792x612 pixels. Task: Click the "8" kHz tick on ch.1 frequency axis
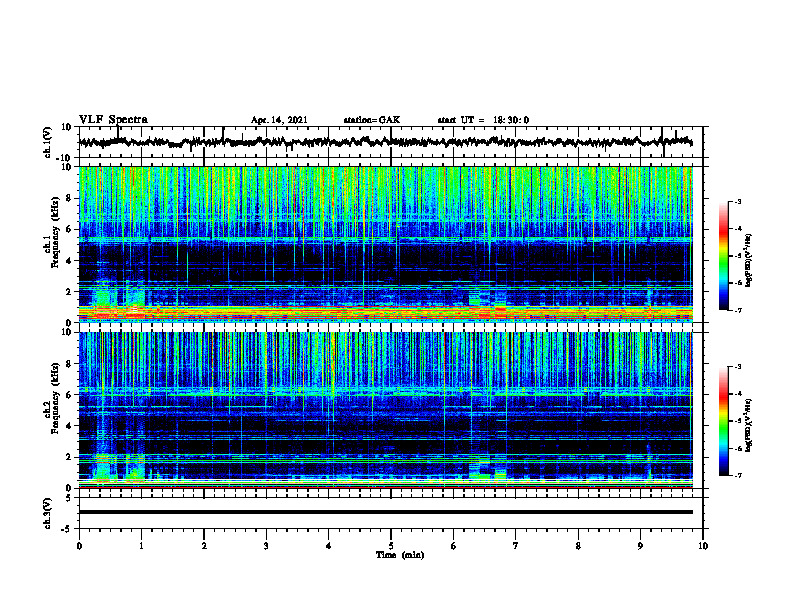point(69,198)
